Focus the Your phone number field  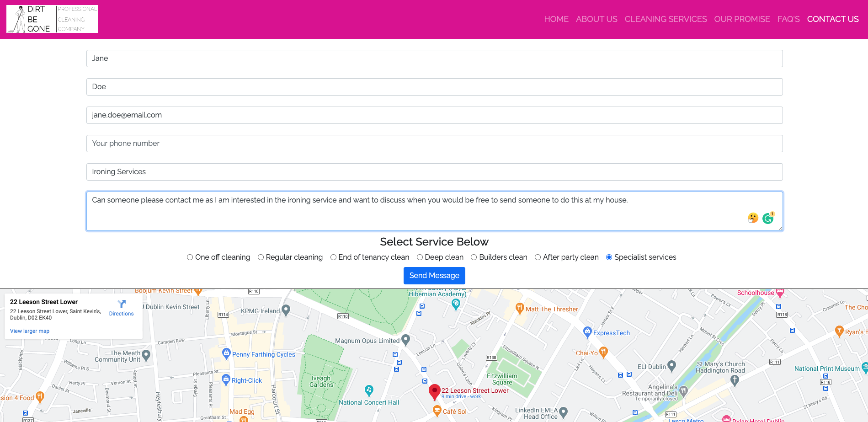click(x=434, y=144)
